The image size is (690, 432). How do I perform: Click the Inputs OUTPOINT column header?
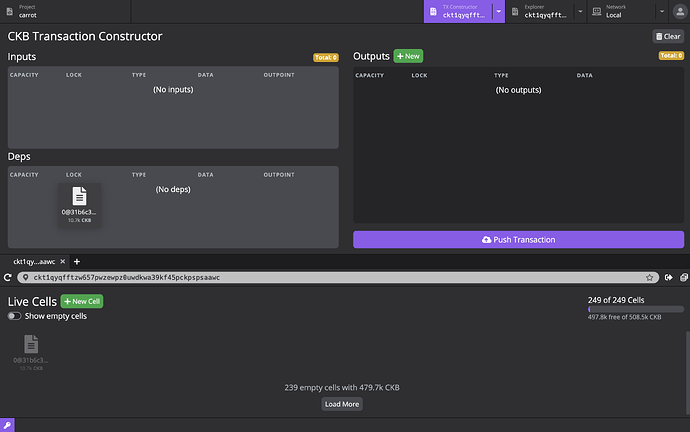[279, 75]
